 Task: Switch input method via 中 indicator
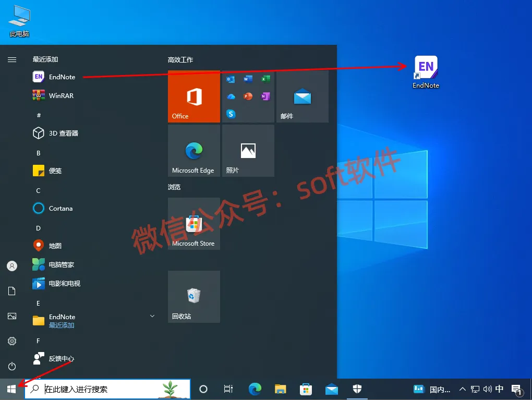click(499, 389)
